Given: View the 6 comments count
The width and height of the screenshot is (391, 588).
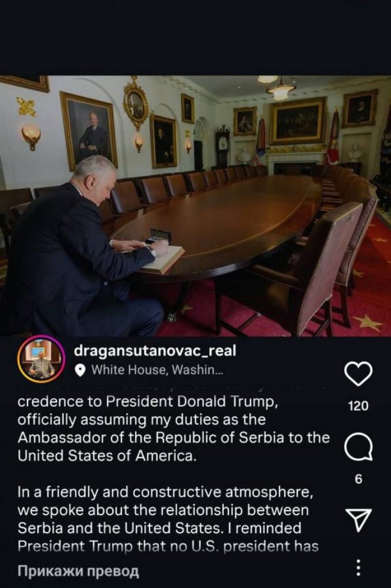Looking at the screenshot, I should [358, 479].
